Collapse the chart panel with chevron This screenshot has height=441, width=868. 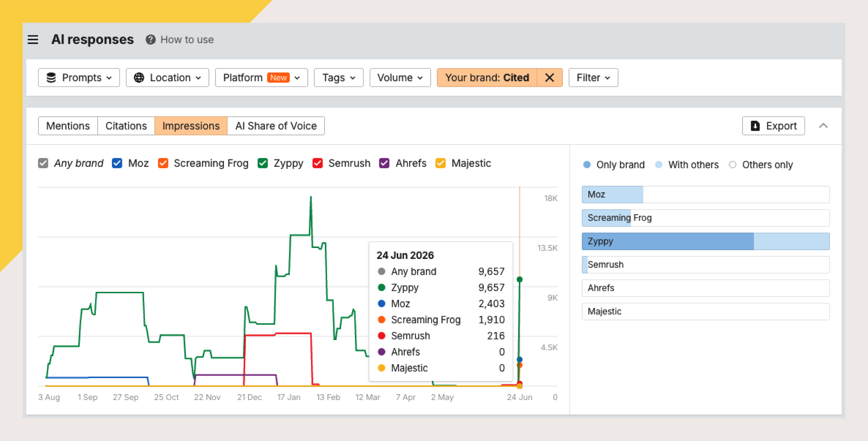pyautogui.click(x=823, y=126)
